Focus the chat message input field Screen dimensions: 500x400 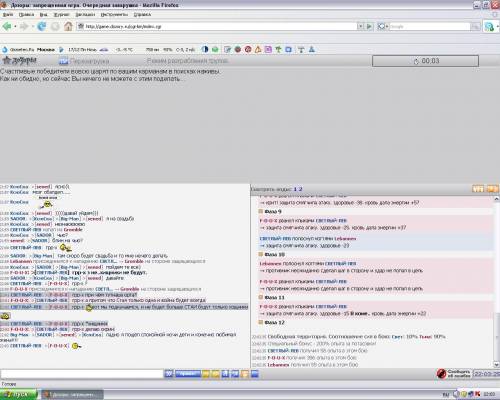click(82, 374)
